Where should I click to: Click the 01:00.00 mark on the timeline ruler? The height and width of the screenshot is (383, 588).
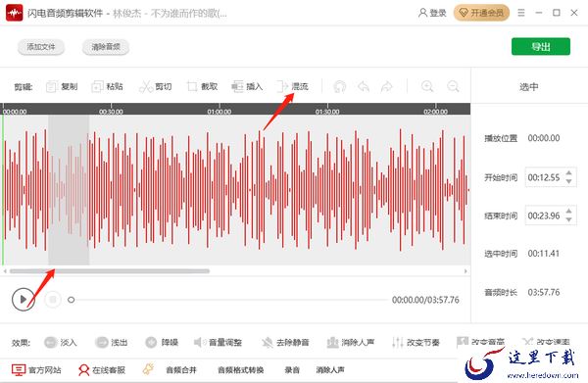[x=220, y=112]
